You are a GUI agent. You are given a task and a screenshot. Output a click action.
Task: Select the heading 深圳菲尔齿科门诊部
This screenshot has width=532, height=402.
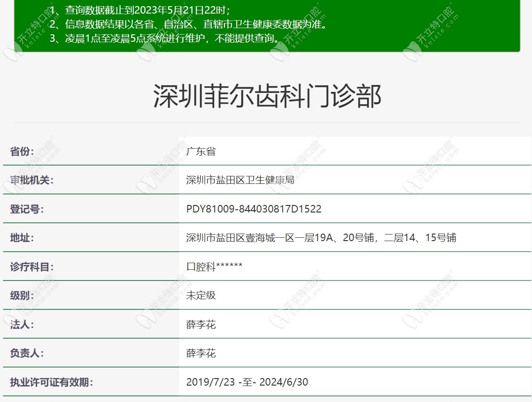coord(267,96)
